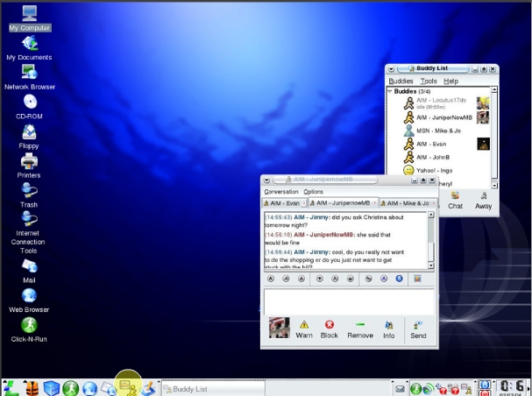Open the Options menu in conversation window

tap(313, 192)
